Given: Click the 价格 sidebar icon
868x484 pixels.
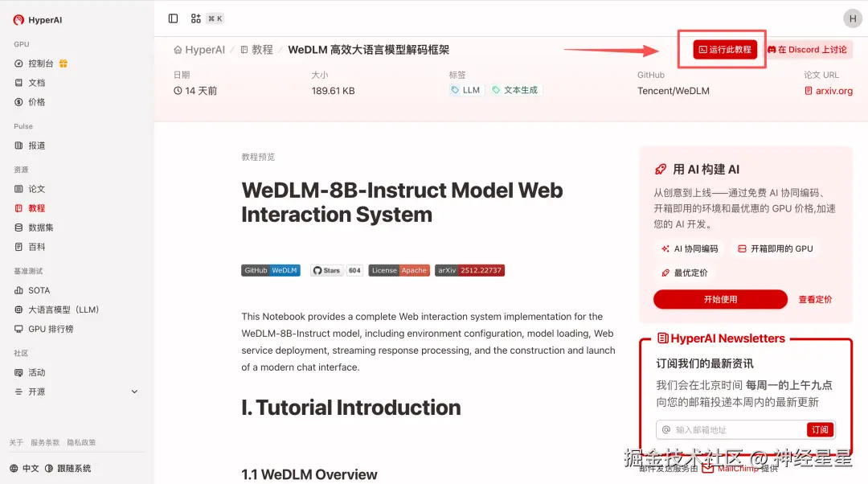Looking at the screenshot, I should point(18,102).
